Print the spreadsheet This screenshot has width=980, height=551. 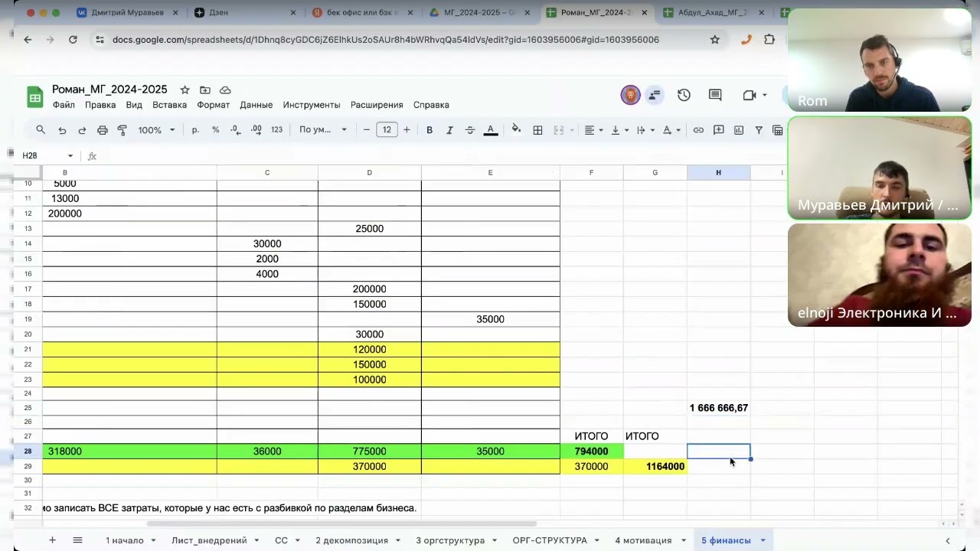click(102, 130)
